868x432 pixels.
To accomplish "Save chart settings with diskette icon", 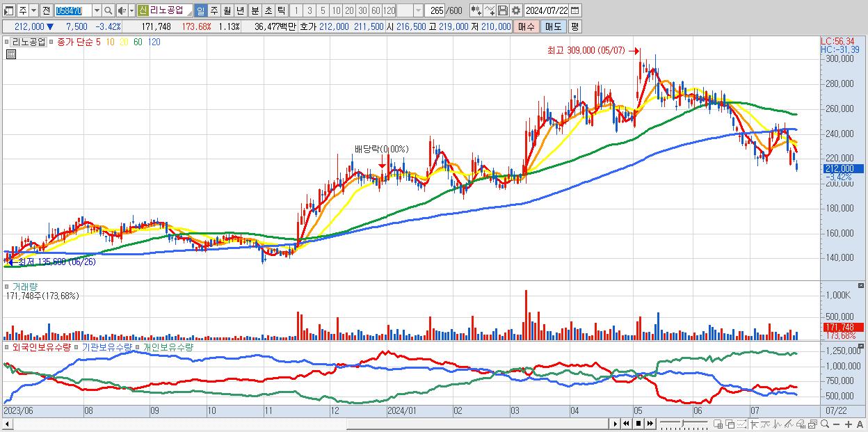I will click(x=502, y=10).
